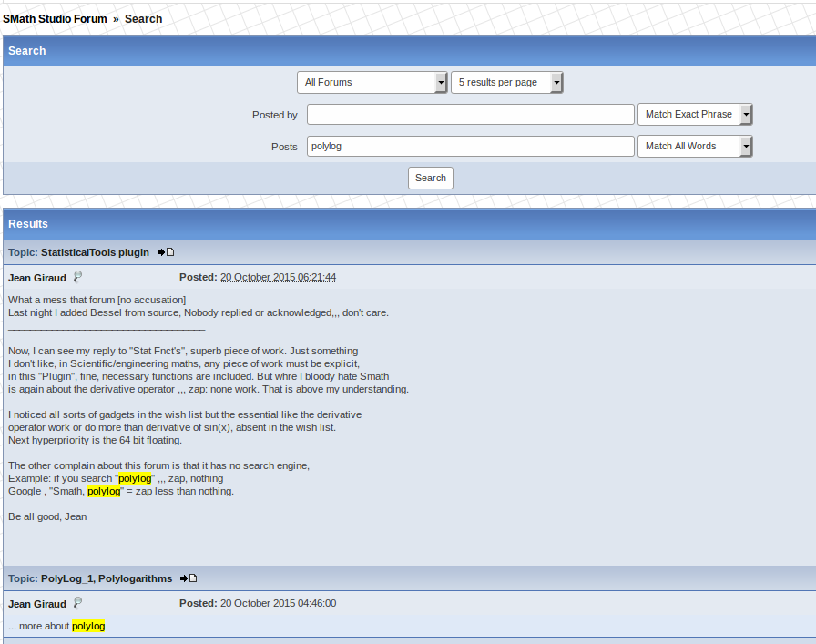Click the Search breadcrumb item

pos(143,18)
